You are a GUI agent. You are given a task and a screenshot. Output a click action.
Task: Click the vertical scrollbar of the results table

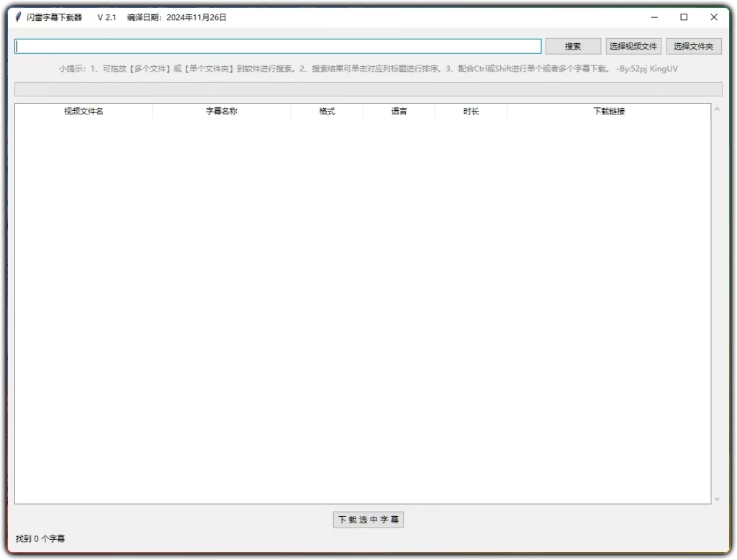pyautogui.click(x=716, y=302)
